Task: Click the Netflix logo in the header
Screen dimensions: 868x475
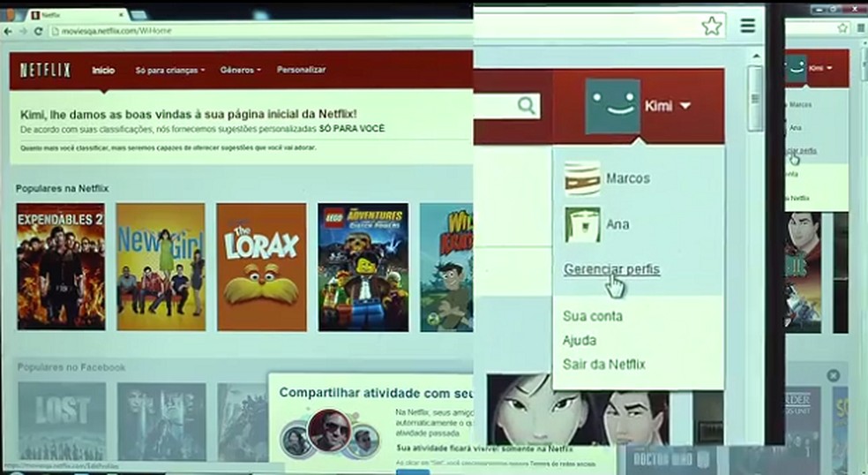Action: tap(45, 71)
